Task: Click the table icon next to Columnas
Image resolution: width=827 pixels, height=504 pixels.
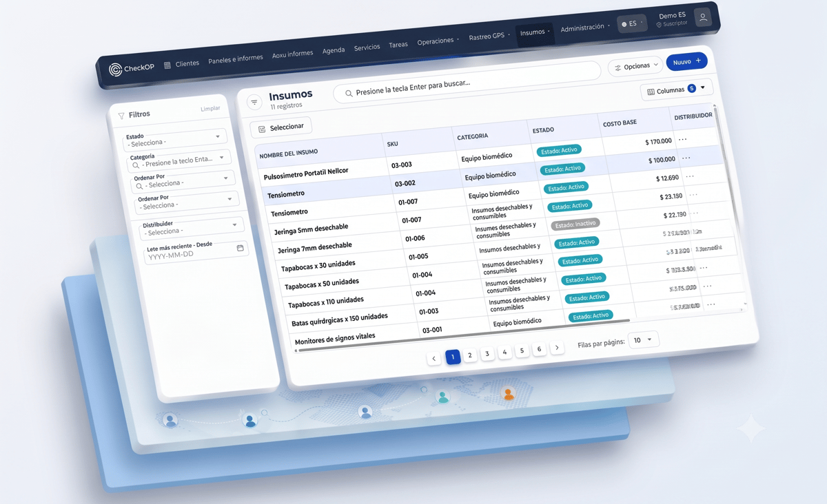Action: pyautogui.click(x=651, y=92)
